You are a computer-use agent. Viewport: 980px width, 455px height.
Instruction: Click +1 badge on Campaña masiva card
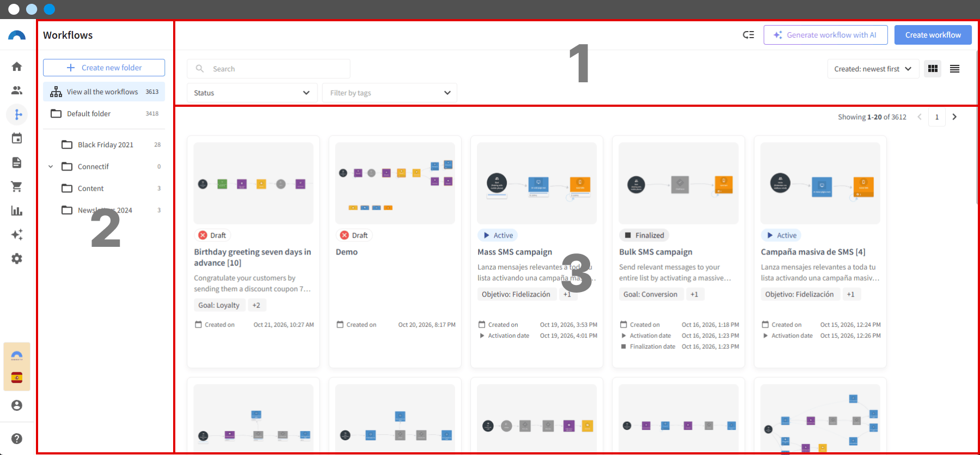coord(851,294)
